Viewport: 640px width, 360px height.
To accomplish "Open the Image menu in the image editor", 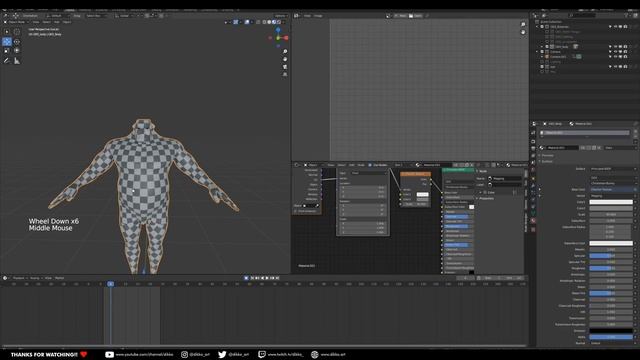I will click(x=318, y=16).
